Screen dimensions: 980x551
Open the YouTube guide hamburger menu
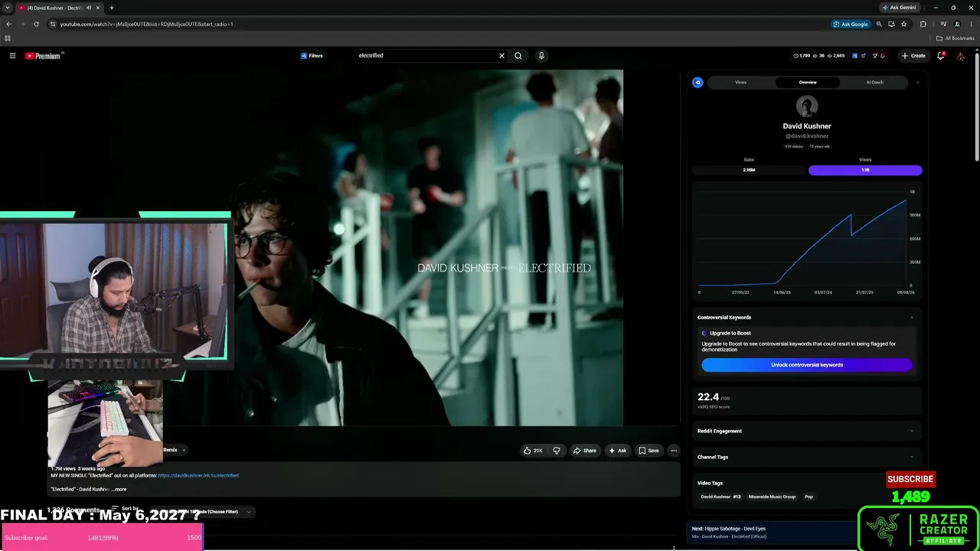tap(12, 56)
